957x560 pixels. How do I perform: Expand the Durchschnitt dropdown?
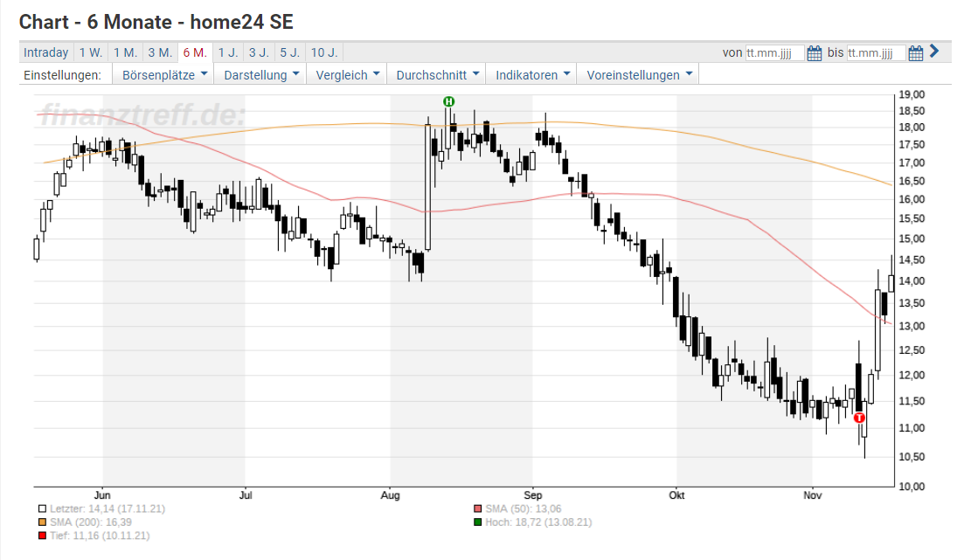tap(437, 75)
